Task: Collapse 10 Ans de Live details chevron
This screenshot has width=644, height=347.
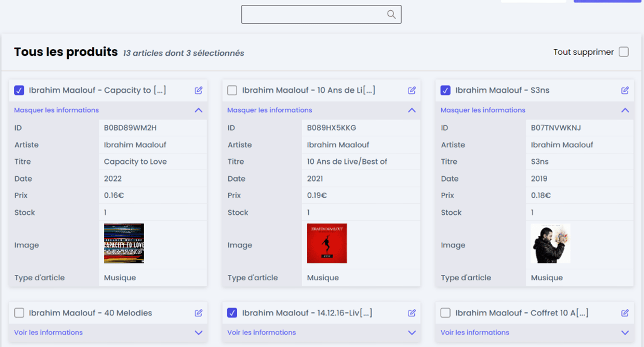Action: tap(412, 110)
